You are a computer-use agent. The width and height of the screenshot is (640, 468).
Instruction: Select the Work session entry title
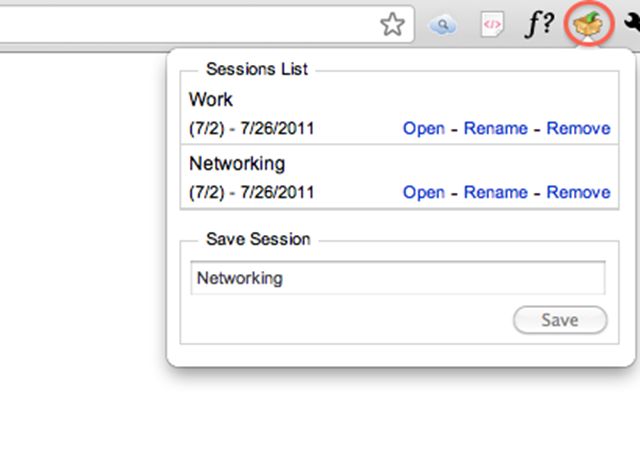211,100
